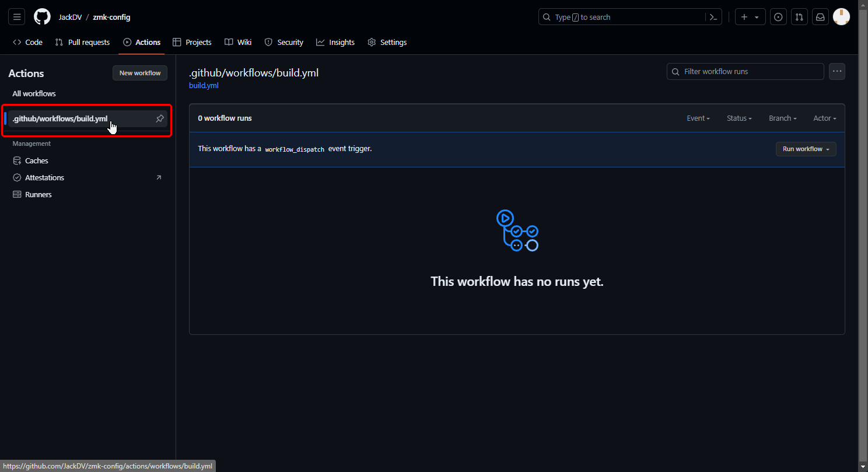Open the workflow options ellipsis menu
Screen dimensions: 868x472
(x=837, y=71)
